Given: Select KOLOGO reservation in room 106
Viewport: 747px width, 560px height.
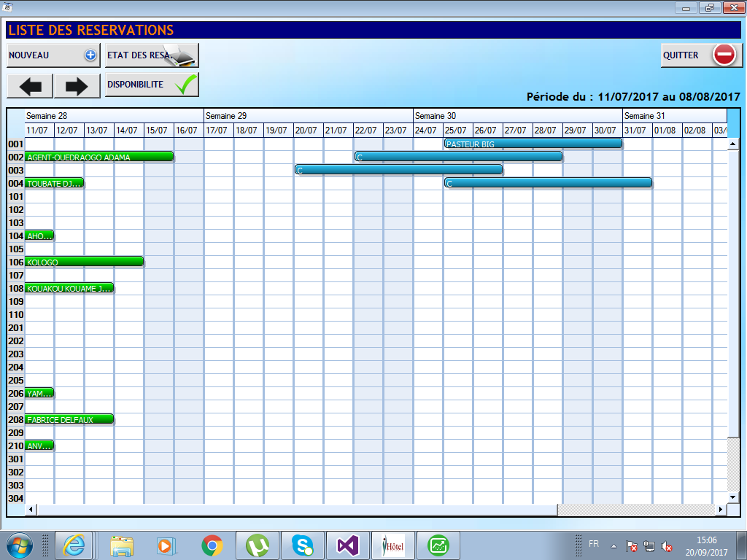Looking at the screenshot, I should [85, 262].
